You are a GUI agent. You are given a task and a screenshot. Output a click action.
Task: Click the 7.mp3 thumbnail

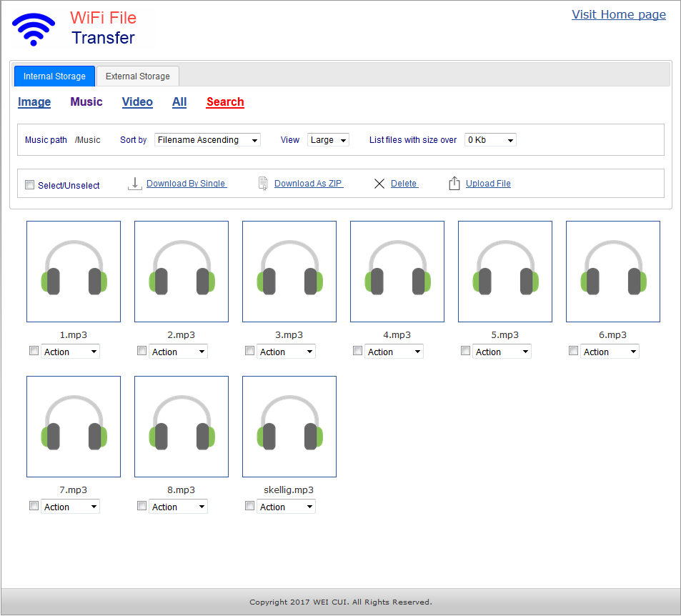(74, 427)
